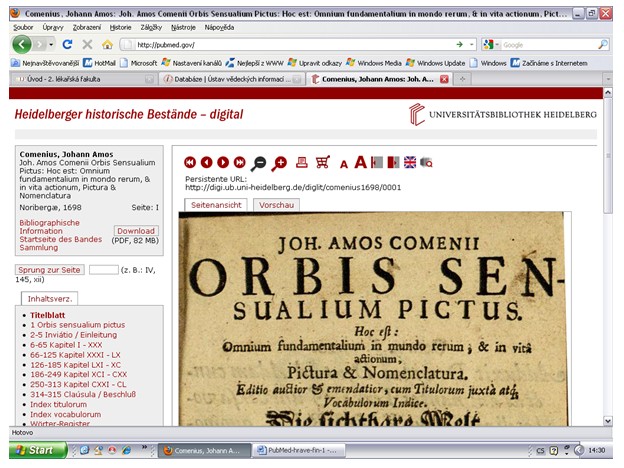Click the Stop loading X icon

(87, 44)
